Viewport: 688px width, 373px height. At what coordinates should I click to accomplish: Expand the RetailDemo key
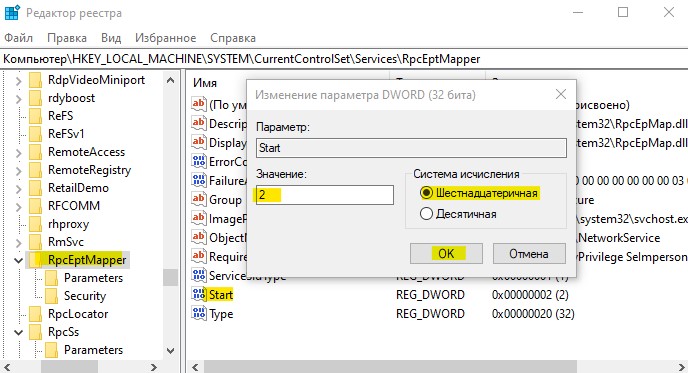pyautogui.click(x=18, y=189)
